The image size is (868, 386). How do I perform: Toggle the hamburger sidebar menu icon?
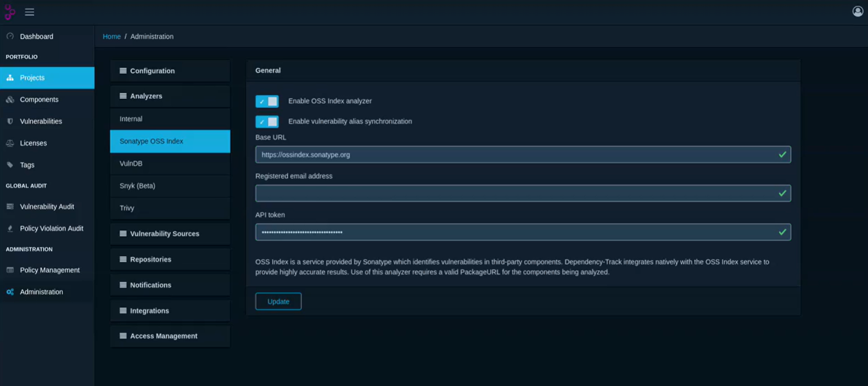click(29, 12)
